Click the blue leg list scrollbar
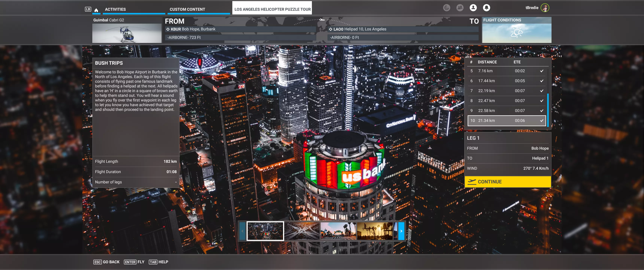This screenshot has width=644, height=270. coord(548,110)
